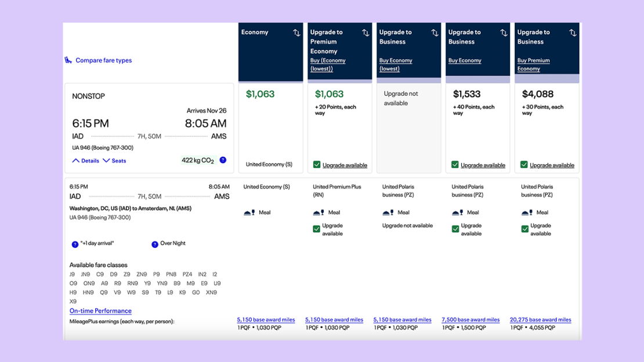Click the CO2 emissions help icon

coord(223,160)
